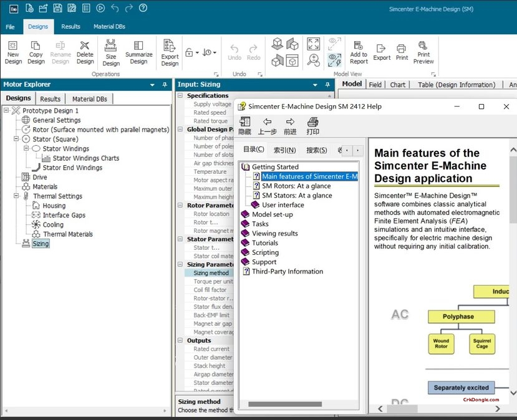Toggle the dimmed eye visibility icon in Model View
Image resolution: width=517 pixels, height=420 pixels.
[335, 44]
